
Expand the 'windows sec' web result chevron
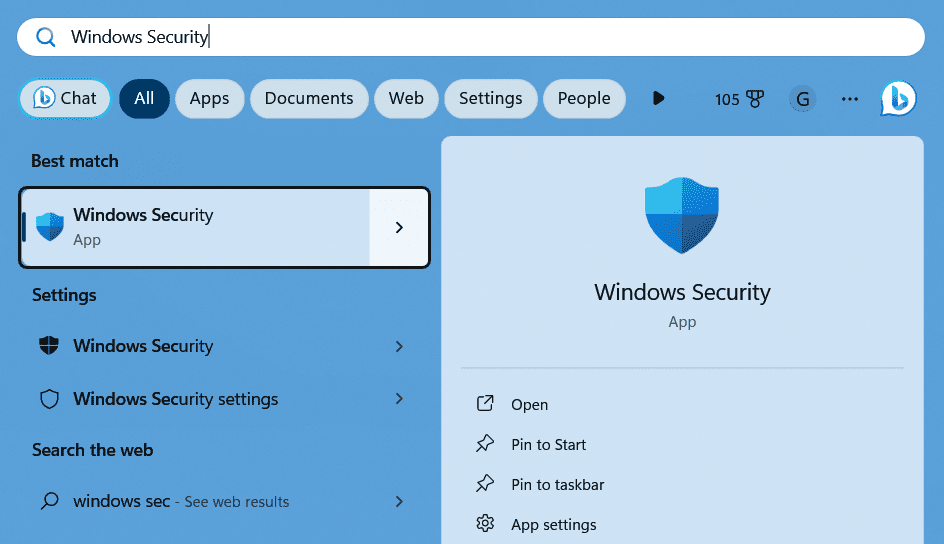point(399,502)
